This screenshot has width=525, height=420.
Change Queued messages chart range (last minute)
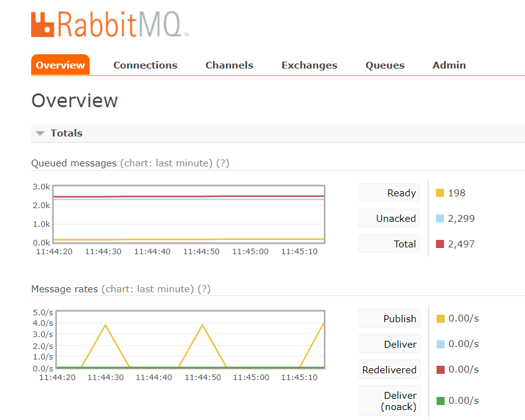click(x=166, y=163)
